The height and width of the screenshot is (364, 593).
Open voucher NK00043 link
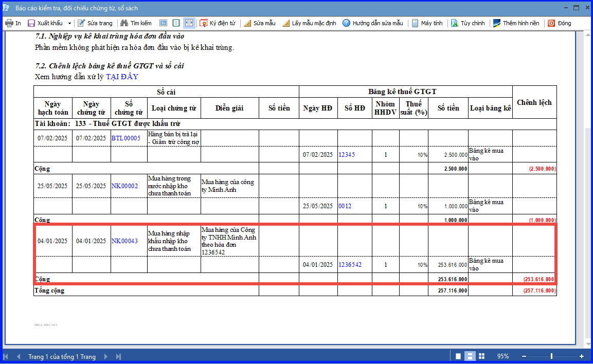124,241
